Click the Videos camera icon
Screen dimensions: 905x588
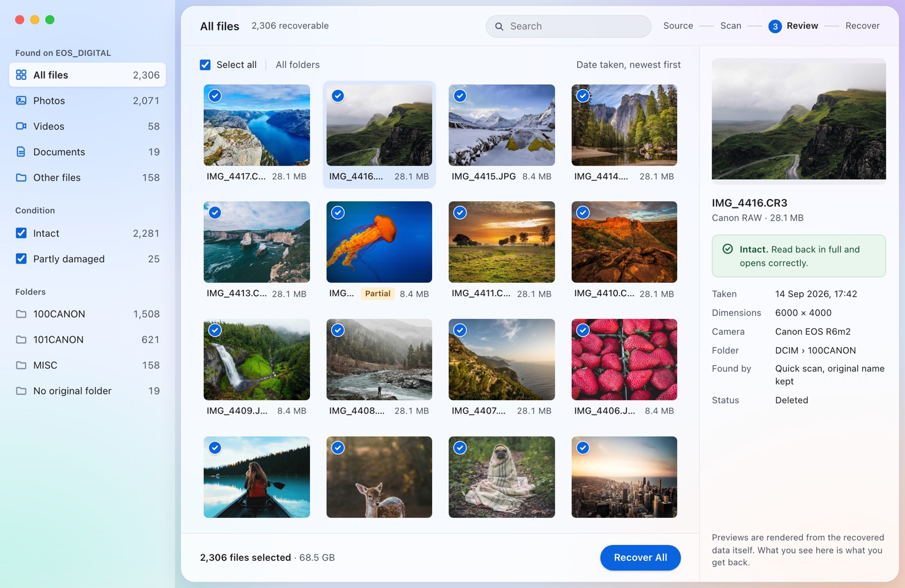21,126
